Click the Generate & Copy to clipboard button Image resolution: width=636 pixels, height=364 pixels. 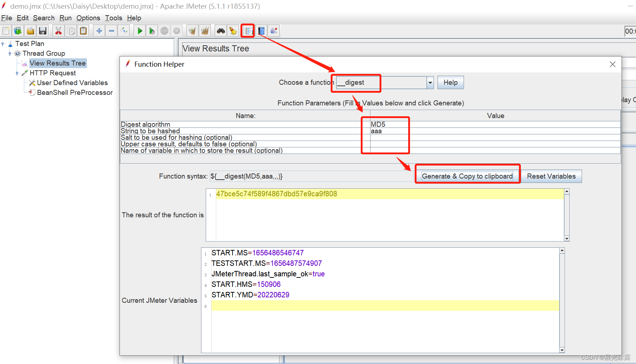(467, 176)
